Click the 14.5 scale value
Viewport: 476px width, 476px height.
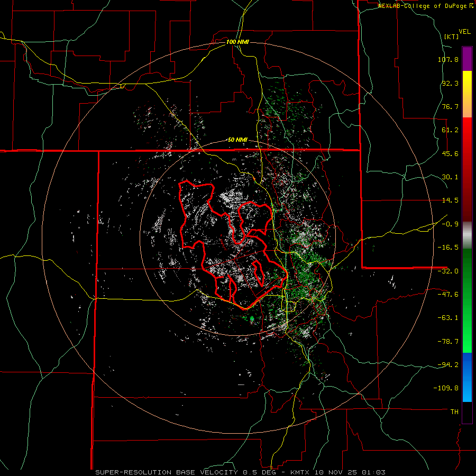(450, 200)
